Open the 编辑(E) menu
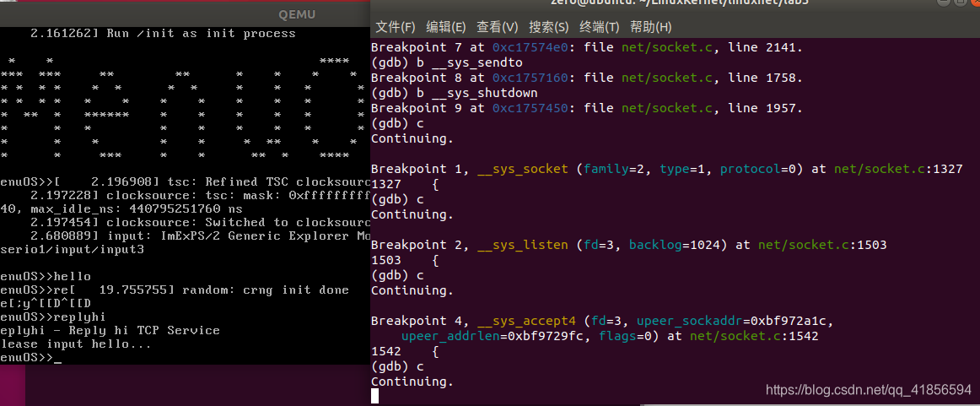The image size is (980, 406). point(445,27)
